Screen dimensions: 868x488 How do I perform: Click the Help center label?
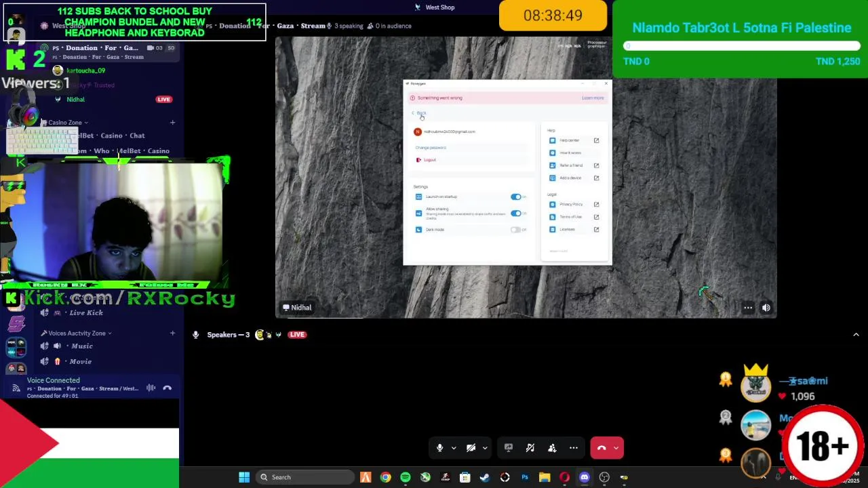click(570, 140)
